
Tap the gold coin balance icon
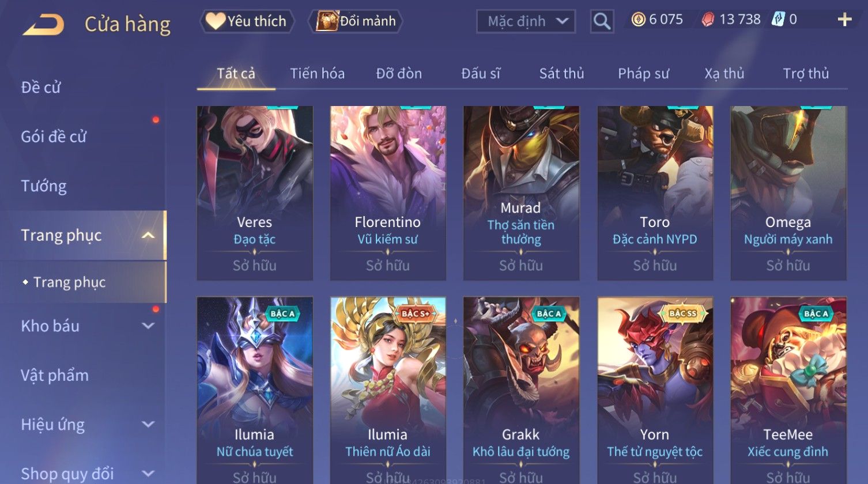(x=638, y=20)
